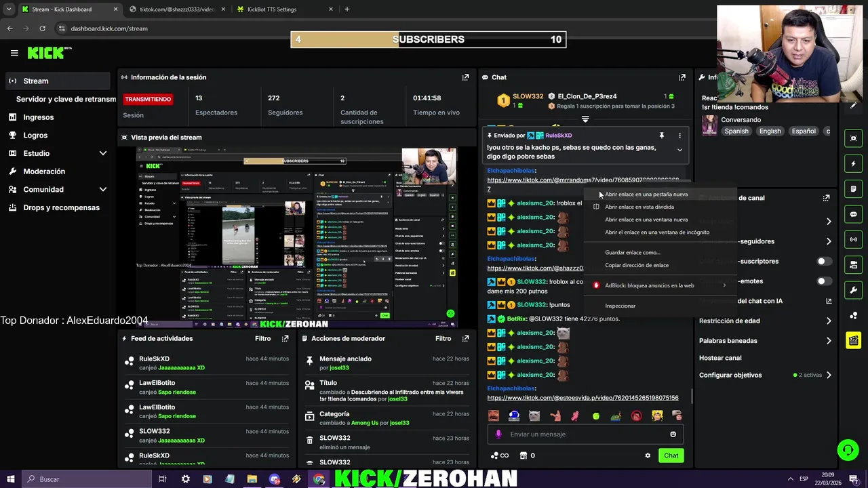This screenshot has height=488, width=868.
Task: Select Abrir enlace en una pestaña nueva
Action: point(662,195)
